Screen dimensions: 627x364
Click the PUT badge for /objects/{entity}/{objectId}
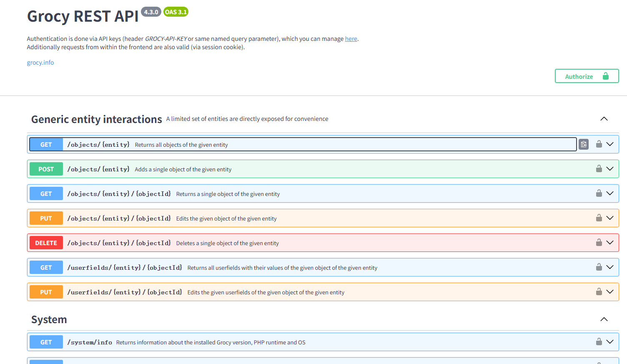(46, 218)
